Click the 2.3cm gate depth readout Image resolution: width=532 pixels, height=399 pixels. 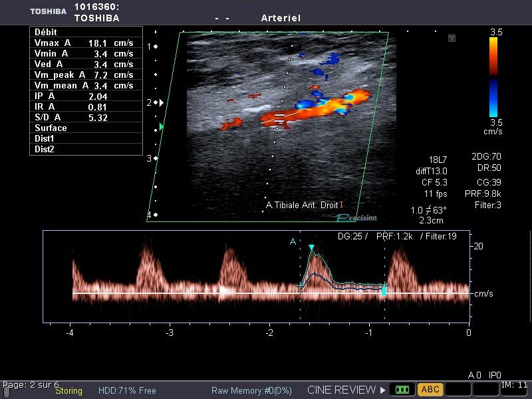431,221
